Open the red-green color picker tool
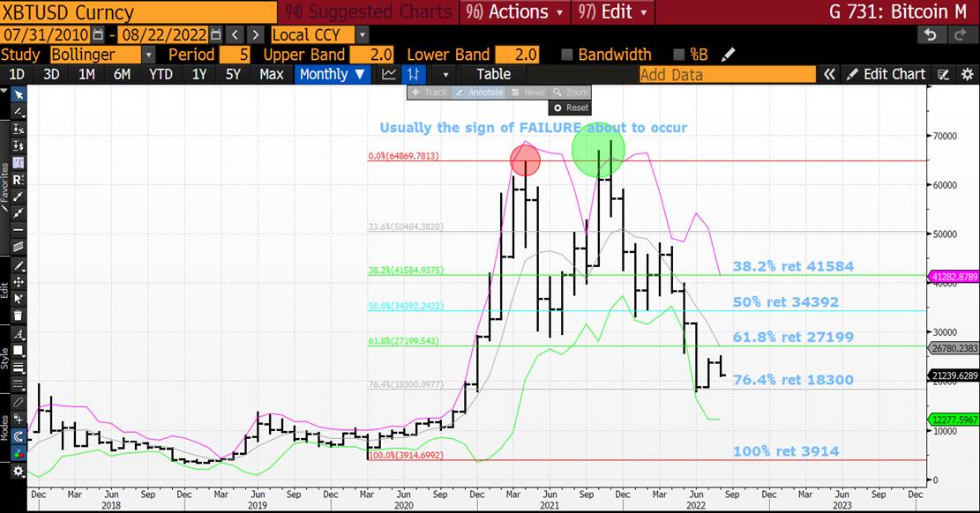 tap(19, 454)
